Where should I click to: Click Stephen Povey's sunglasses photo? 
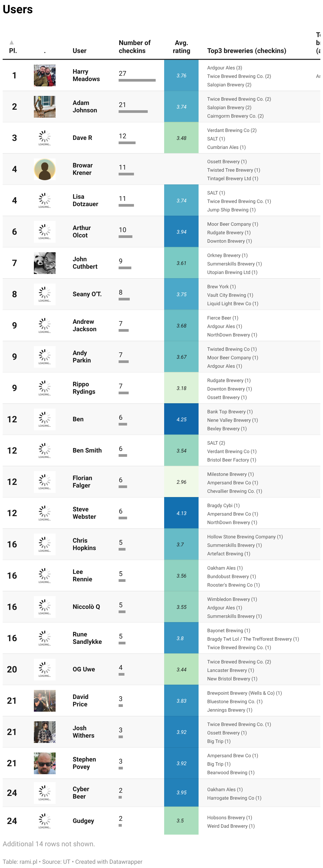pyautogui.click(x=44, y=763)
